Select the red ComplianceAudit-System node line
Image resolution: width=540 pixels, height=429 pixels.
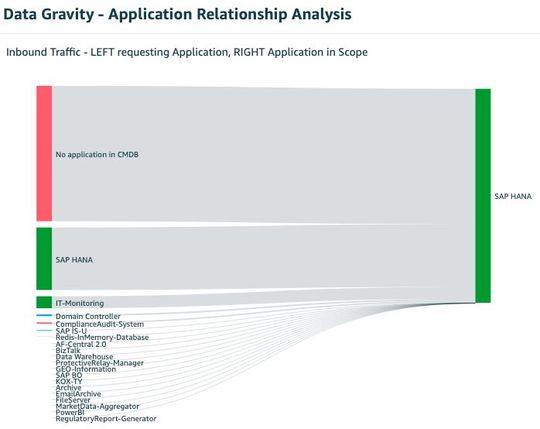tap(44, 323)
